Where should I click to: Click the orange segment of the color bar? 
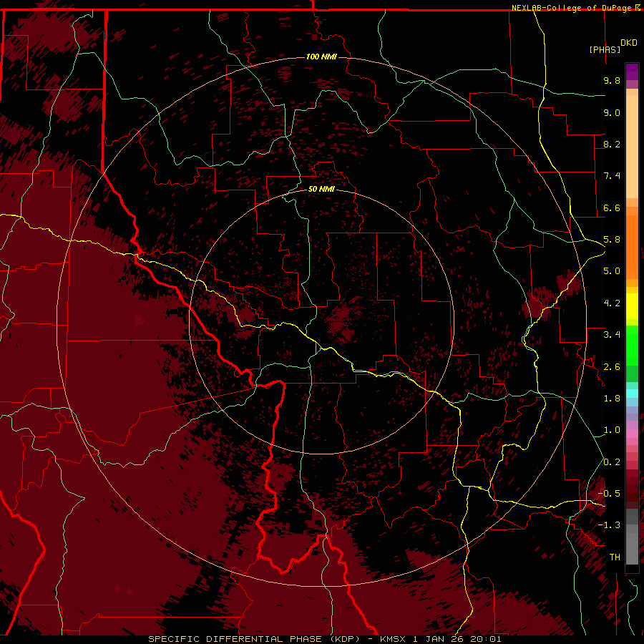coord(632,246)
